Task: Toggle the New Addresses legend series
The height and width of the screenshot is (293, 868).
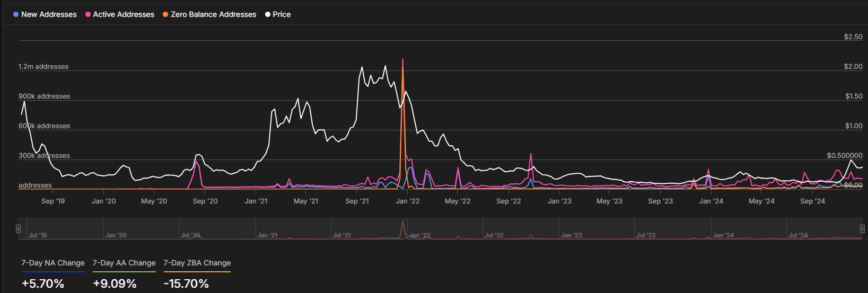Action: coord(45,14)
